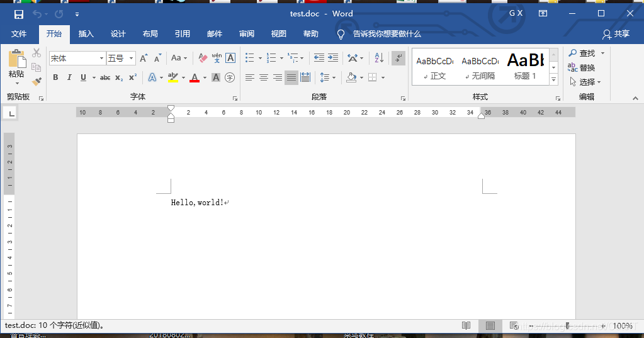Toggle show paragraph marks button
The image size is (644, 338).
[398, 58]
